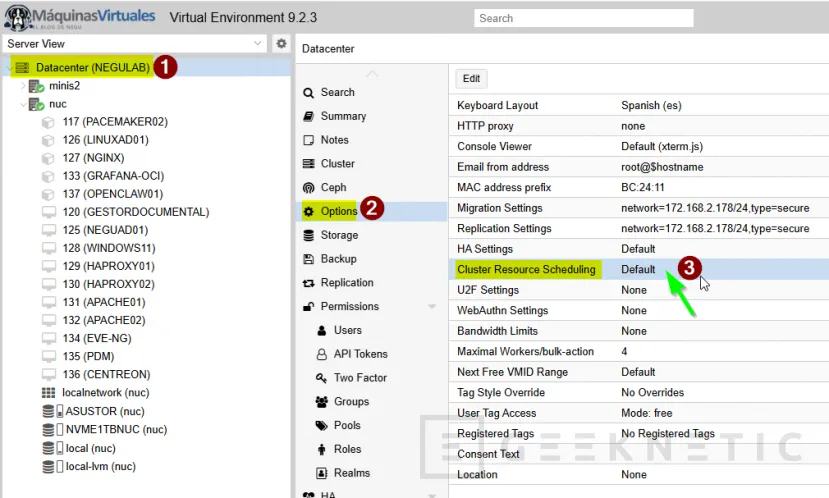
Task: Select the Keyboard Layout row
Action: point(639,105)
